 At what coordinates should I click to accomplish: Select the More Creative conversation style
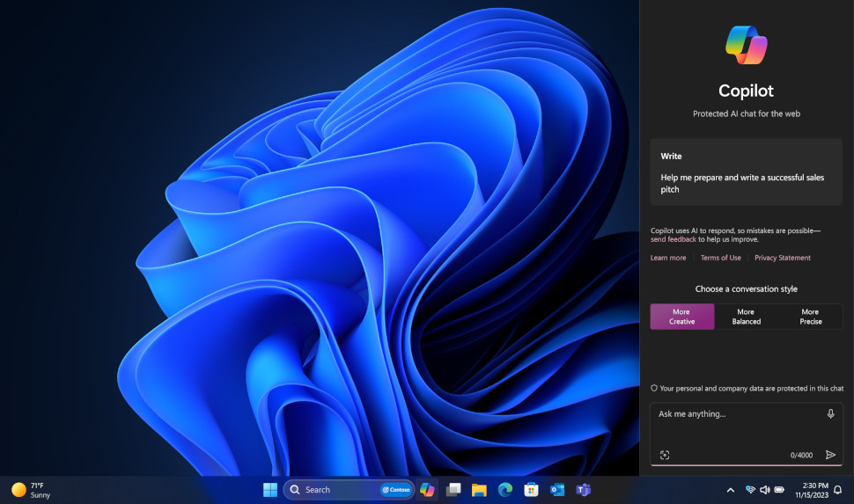[x=682, y=317]
